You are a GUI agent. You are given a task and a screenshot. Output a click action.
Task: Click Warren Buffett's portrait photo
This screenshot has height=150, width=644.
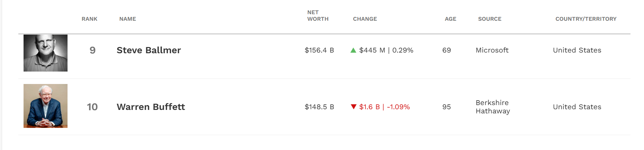click(45, 106)
